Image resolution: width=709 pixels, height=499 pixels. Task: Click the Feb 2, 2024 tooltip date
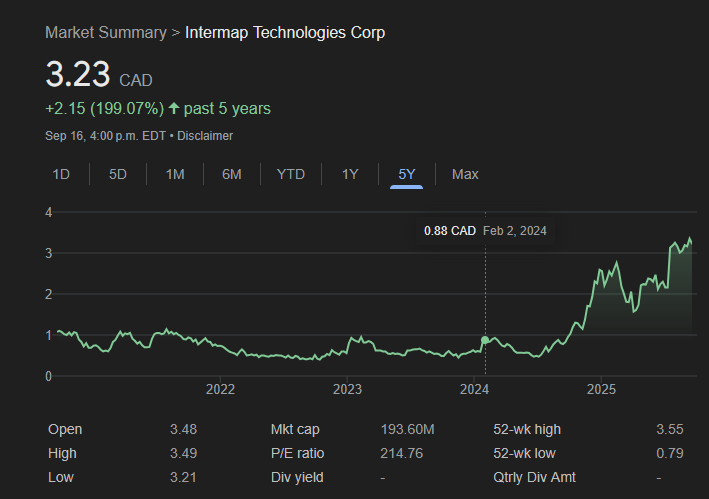tap(515, 231)
